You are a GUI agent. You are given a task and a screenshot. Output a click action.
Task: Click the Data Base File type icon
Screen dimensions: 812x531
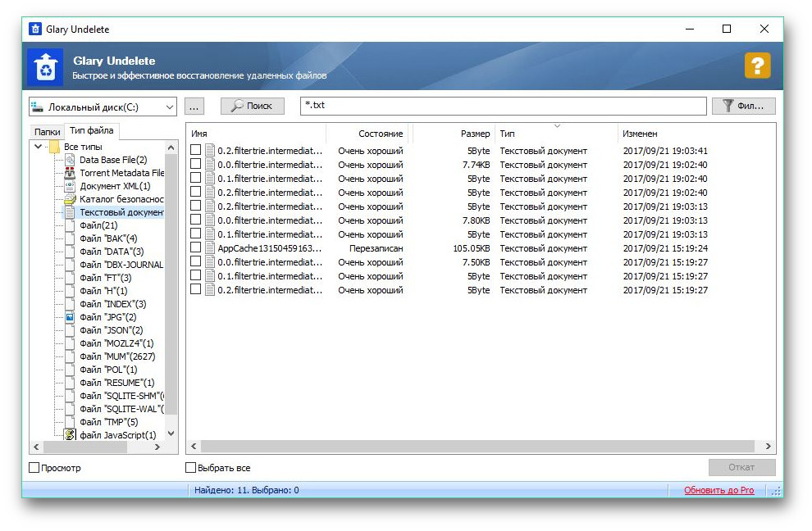(70, 160)
